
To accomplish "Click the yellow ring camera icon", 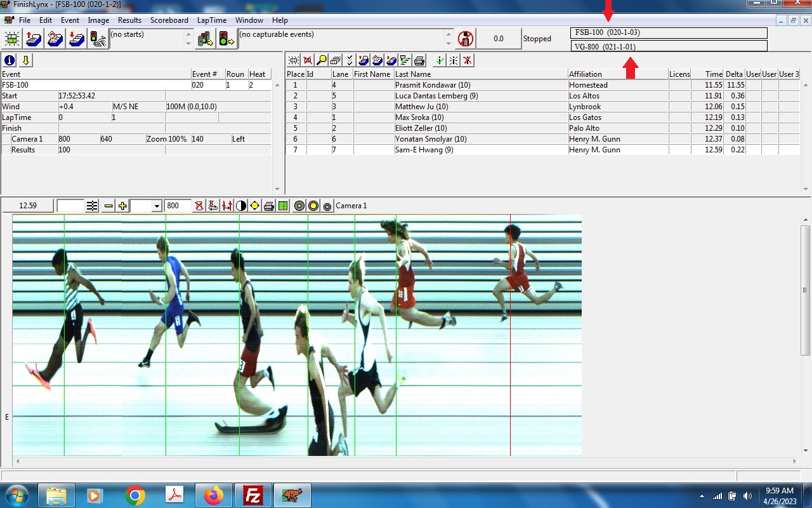I will click(313, 206).
